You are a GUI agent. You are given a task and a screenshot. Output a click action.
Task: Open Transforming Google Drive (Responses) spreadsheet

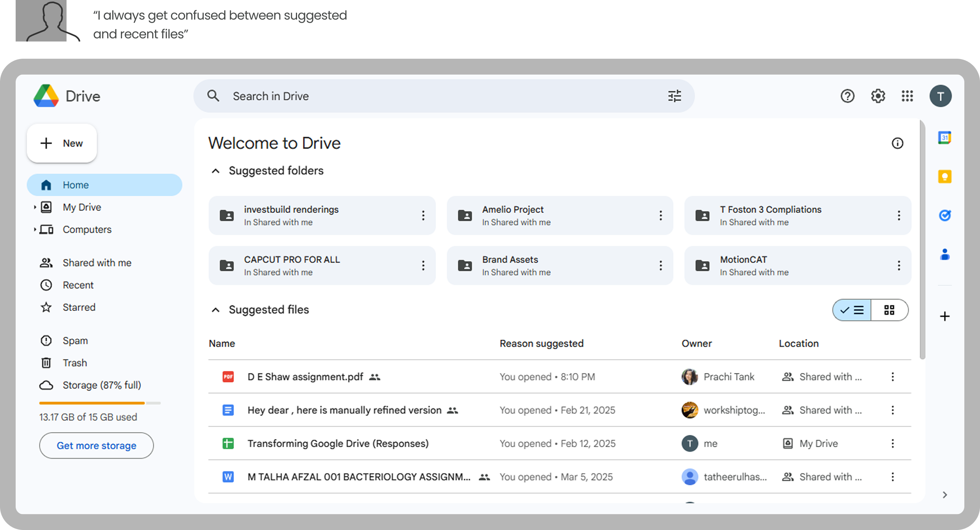click(338, 443)
